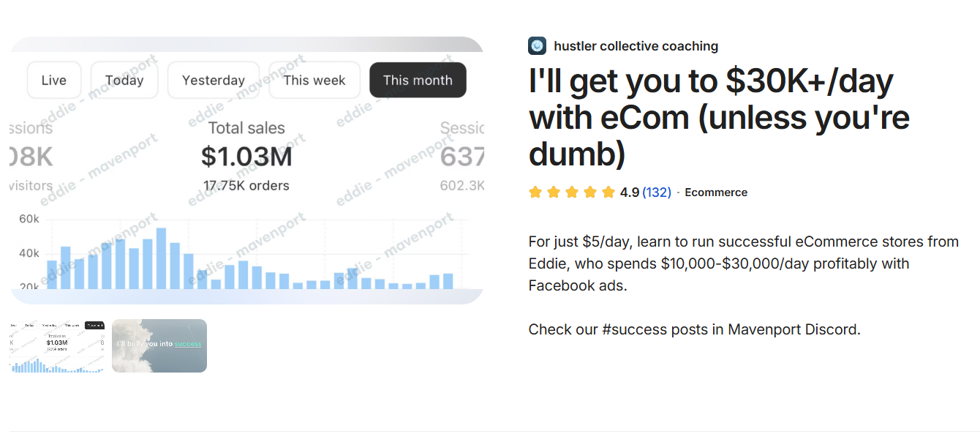Click the hustler collective coaching logo icon
Screen dimensions: 980x445
[x=537, y=46]
